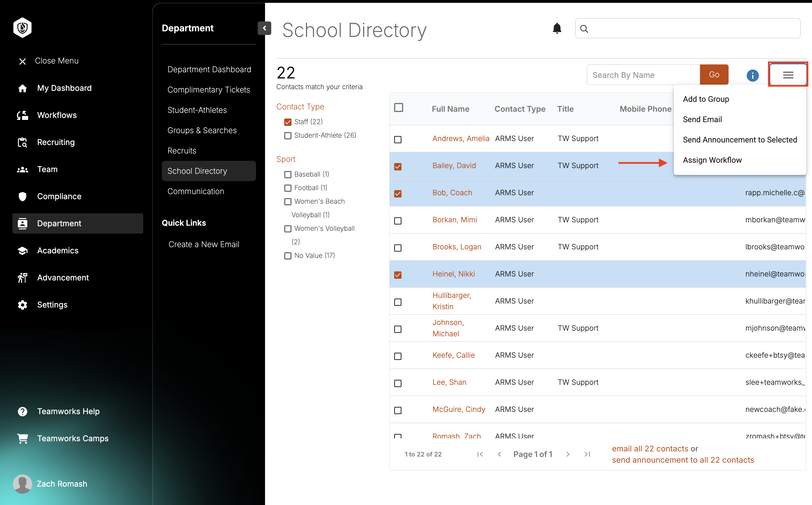Click Zach Romash profile avatar
Viewport: 812px width, 505px height.
click(x=22, y=484)
